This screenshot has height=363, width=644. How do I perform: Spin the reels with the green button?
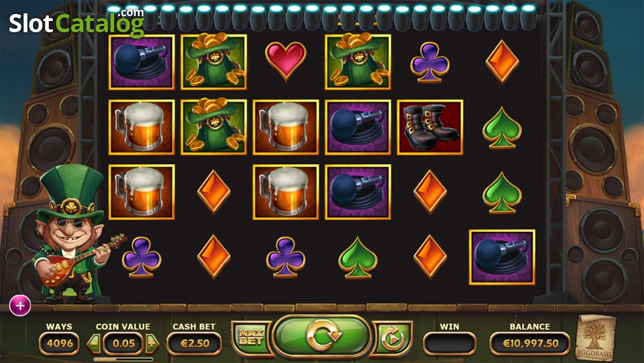(321, 336)
